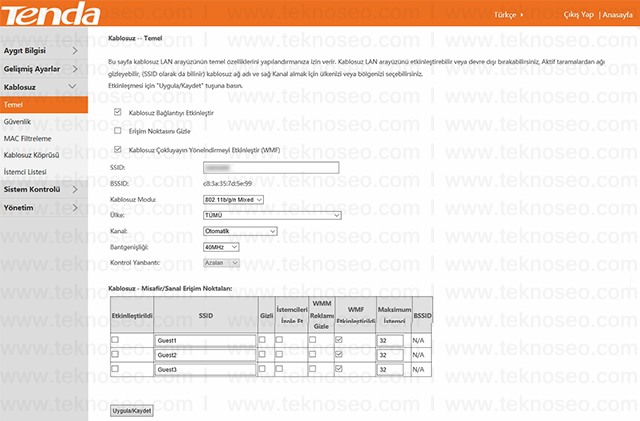Enable Erişim Noktasını Gizle checkbox

coord(118,131)
